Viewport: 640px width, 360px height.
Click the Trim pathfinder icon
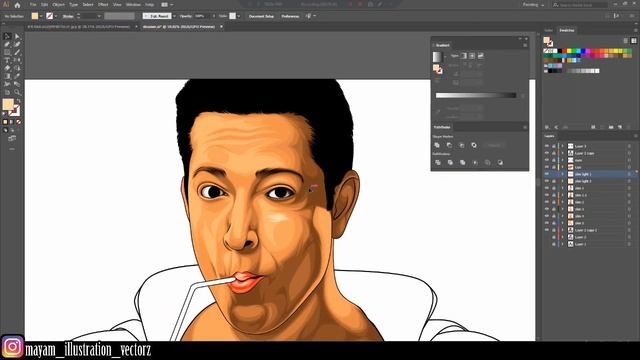pyautogui.click(x=450, y=162)
